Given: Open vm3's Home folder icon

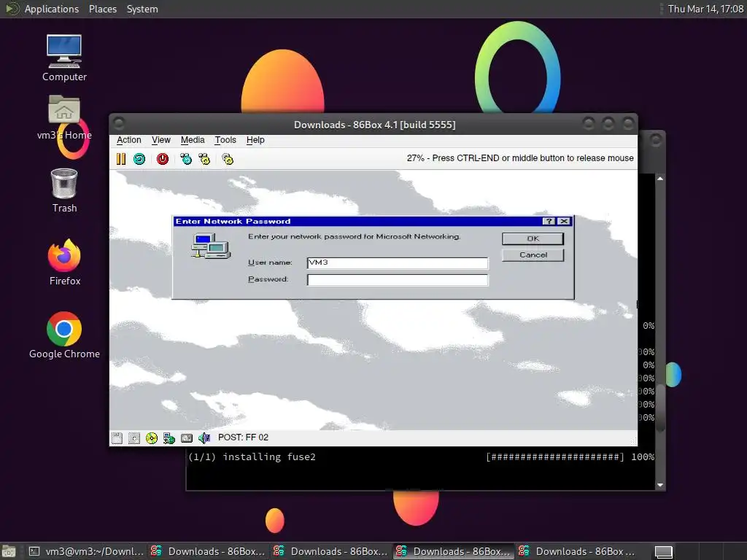Looking at the screenshot, I should 64,117.
